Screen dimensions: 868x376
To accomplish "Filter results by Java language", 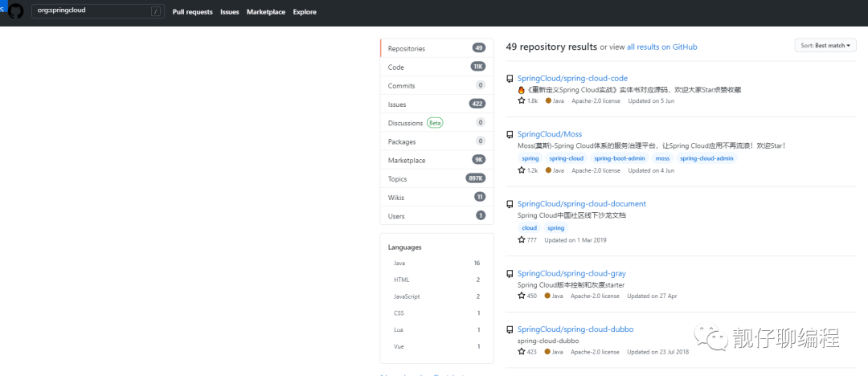I will (436, 263).
